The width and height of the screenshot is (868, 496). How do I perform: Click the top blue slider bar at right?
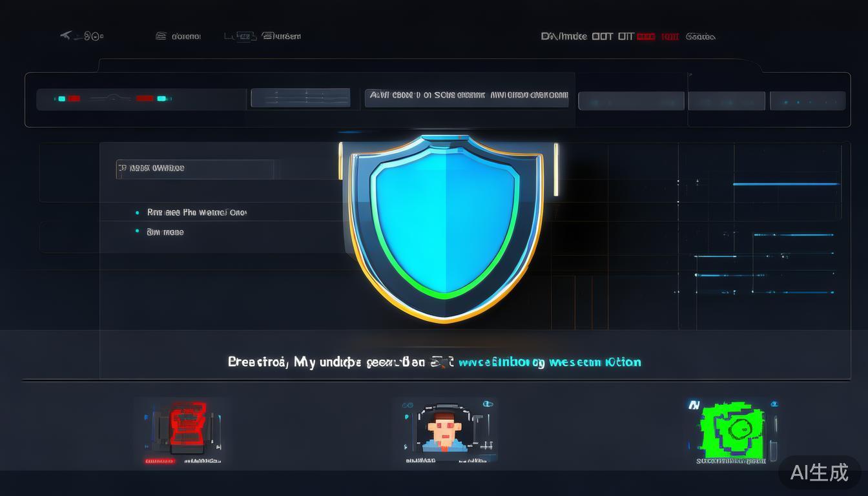pos(785,184)
